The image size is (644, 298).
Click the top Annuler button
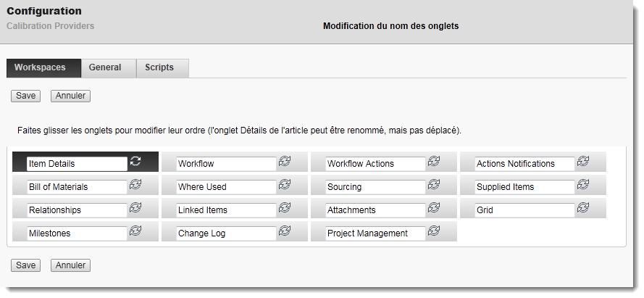pyautogui.click(x=70, y=96)
